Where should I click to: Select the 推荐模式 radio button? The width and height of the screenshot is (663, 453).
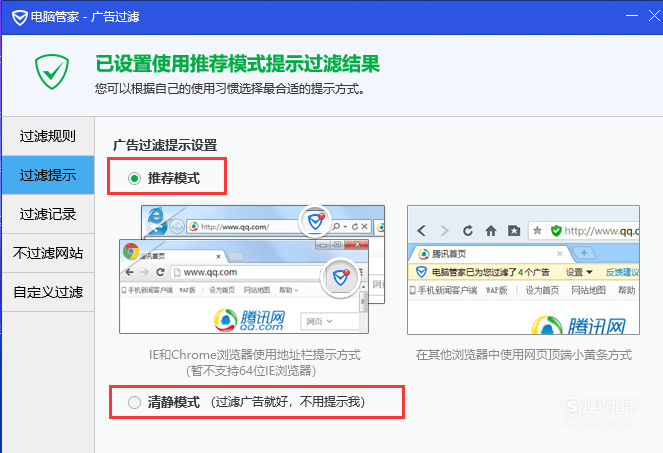point(134,178)
